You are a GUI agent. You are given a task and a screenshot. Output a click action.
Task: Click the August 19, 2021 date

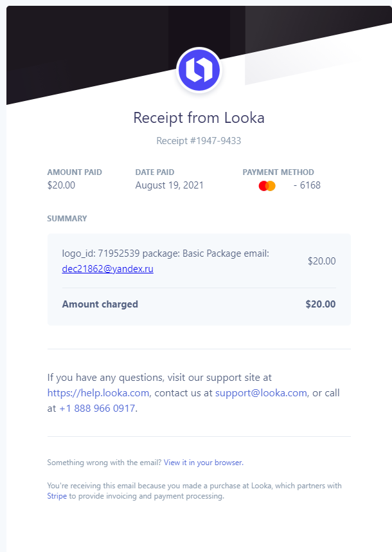(x=169, y=185)
